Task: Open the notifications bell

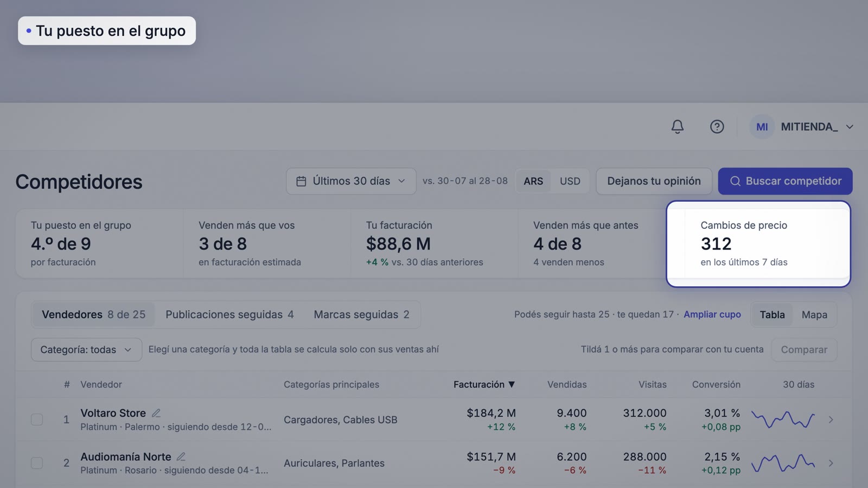Action: pyautogui.click(x=677, y=126)
